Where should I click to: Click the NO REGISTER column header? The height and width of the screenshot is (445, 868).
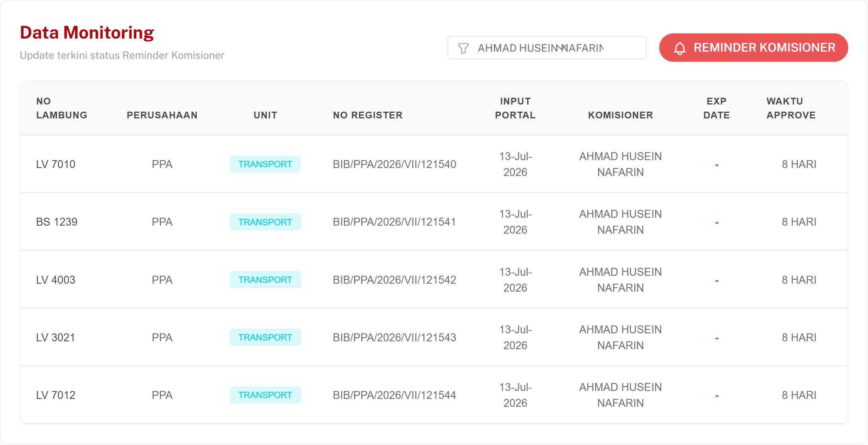pyautogui.click(x=368, y=115)
